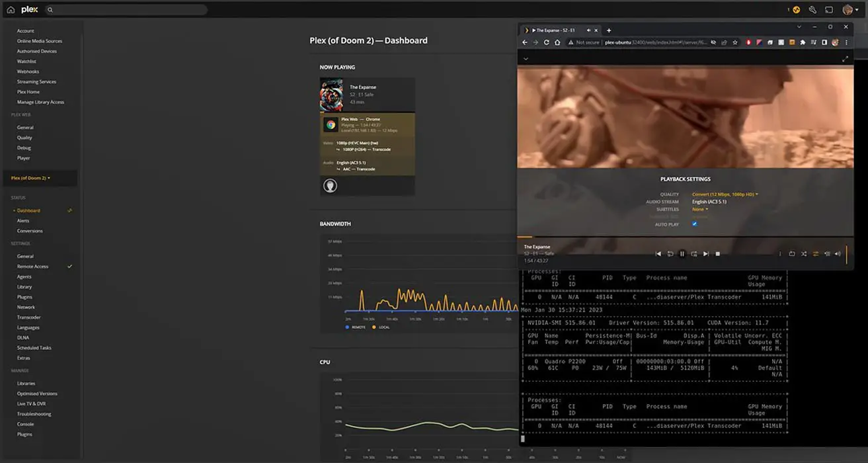
Task: Open Streaming Services settings
Action: [36, 82]
